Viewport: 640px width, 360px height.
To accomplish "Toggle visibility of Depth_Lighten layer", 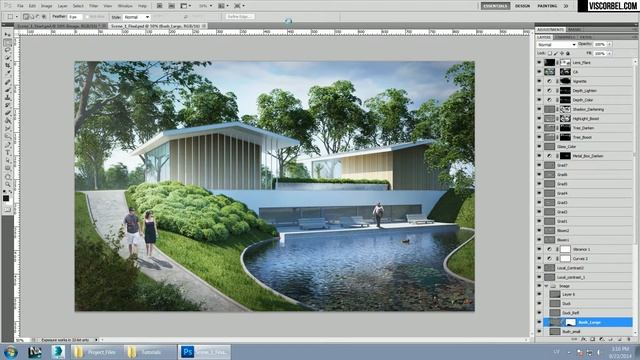I will click(x=539, y=91).
